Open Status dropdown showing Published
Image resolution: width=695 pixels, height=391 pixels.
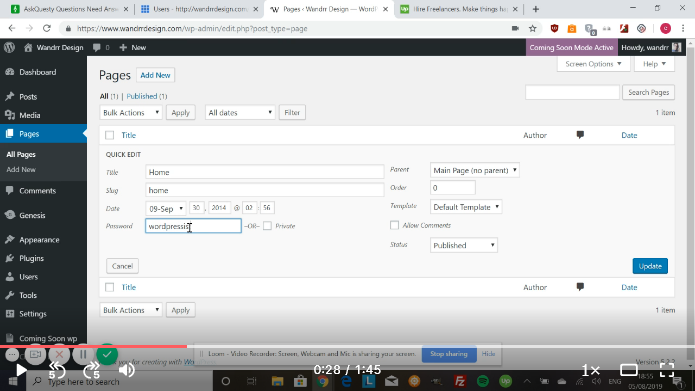464,245
